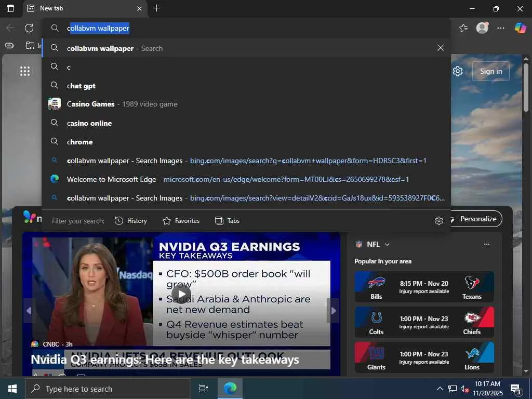Choose the 'chat gpt' suggestion
Screen dimensions: 532x399
tap(246, 86)
